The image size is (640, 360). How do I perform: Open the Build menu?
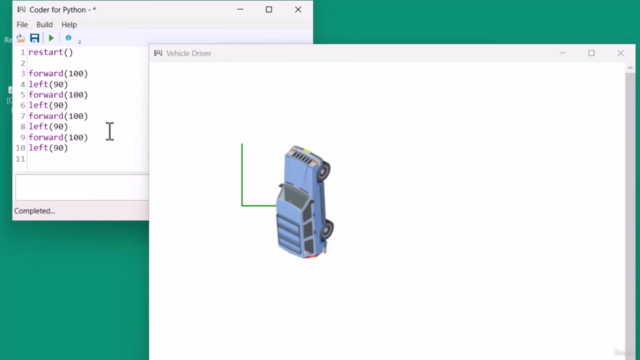click(x=44, y=24)
